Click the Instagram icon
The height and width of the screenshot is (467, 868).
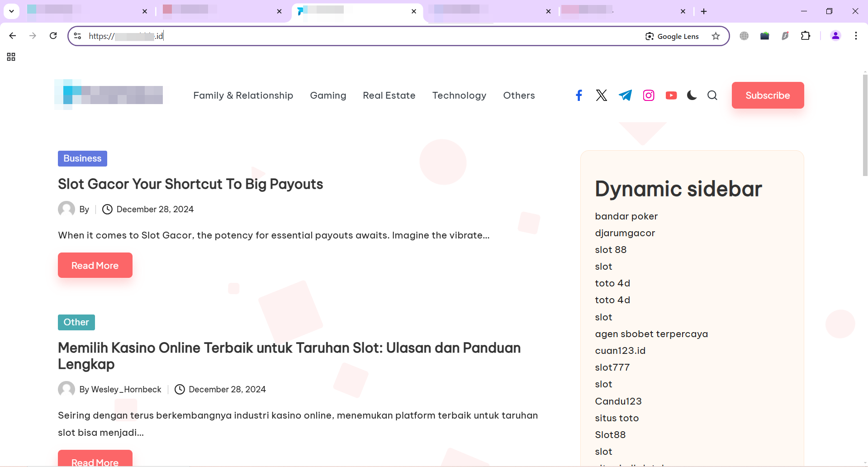pos(648,95)
